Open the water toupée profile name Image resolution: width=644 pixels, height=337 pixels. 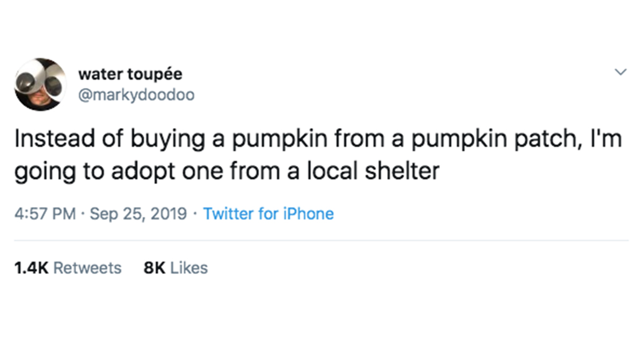click(x=130, y=73)
